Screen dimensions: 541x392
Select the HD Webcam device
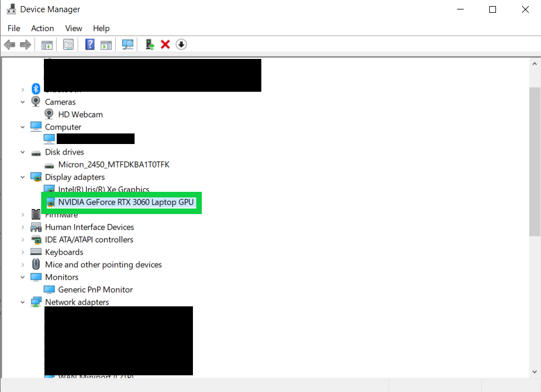pyautogui.click(x=81, y=115)
